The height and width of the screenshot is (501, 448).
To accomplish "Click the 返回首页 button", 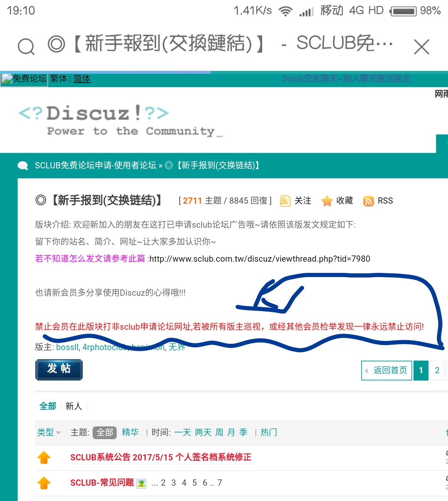I will 387,370.
